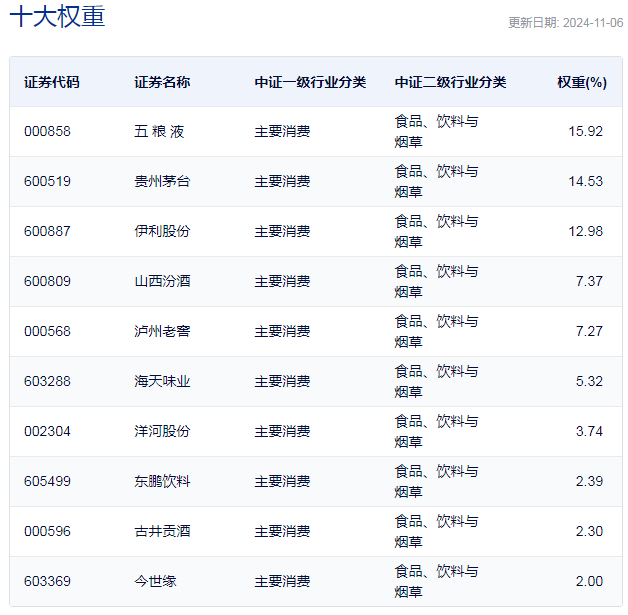Select security code 600809

(47, 281)
